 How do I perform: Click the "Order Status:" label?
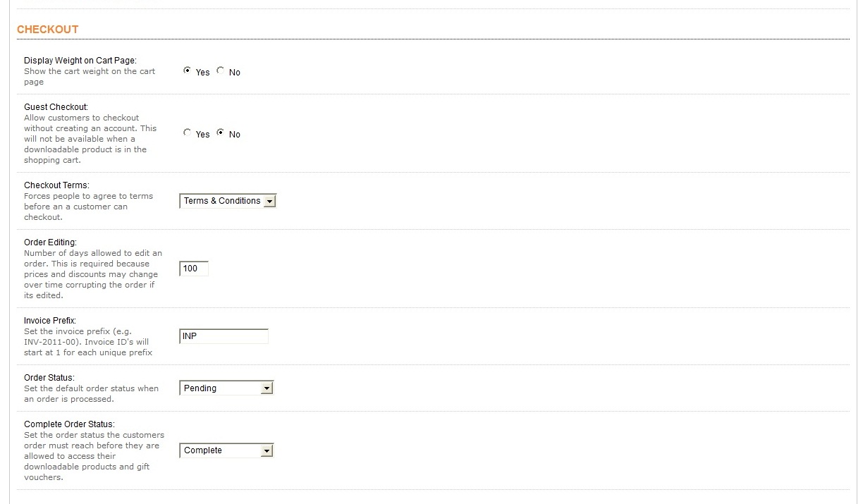click(49, 378)
